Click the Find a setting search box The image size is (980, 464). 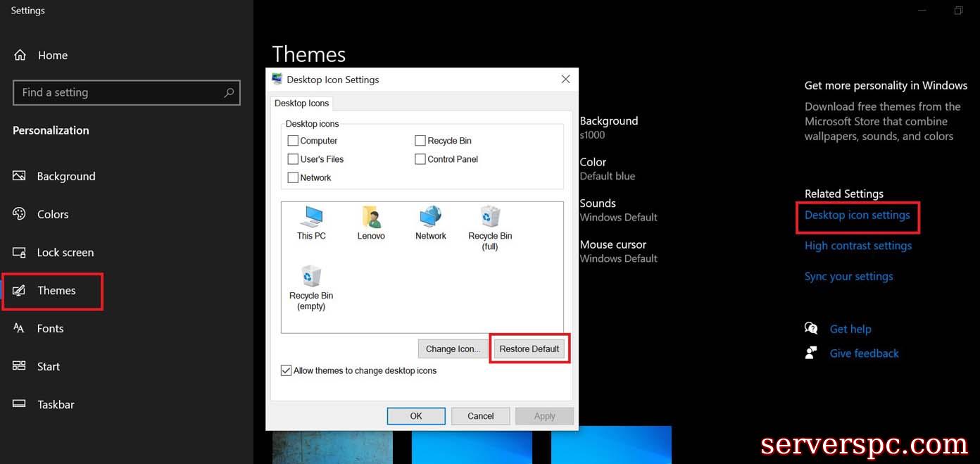pyautogui.click(x=120, y=92)
